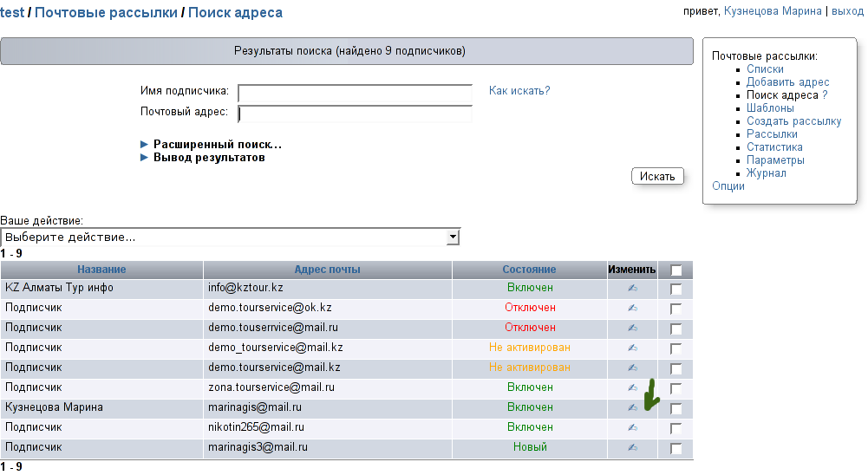Open edit icon for demo.tourservice@mail.kz

pos(633,368)
